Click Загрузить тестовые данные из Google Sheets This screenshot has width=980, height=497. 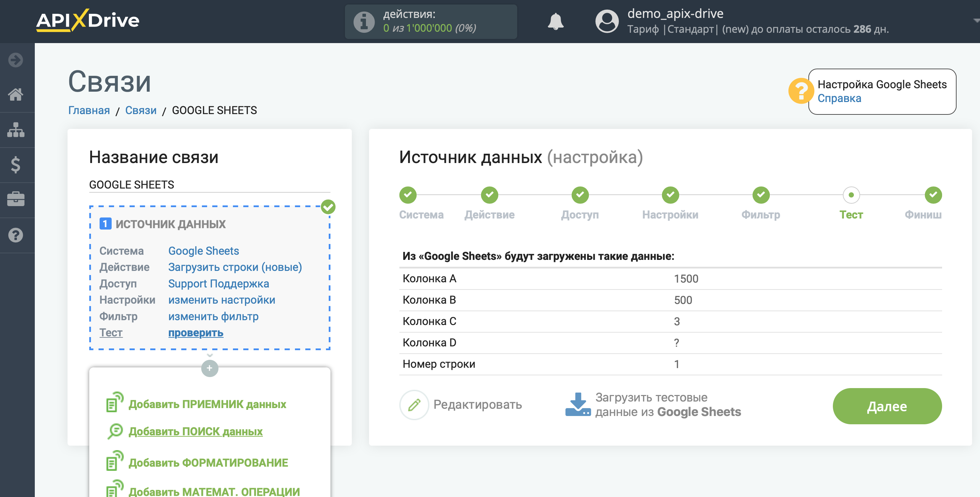pyautogui.click(x=668, y=405)
